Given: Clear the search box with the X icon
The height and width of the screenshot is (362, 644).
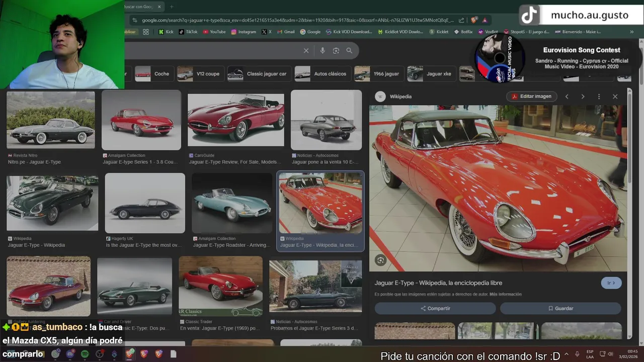Looking at the screenshot, I should coord(306,50).
